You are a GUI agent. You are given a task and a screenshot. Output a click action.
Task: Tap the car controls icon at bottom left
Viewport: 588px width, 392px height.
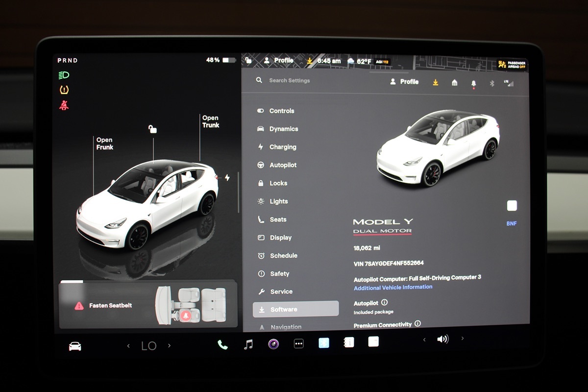(75, 346)
